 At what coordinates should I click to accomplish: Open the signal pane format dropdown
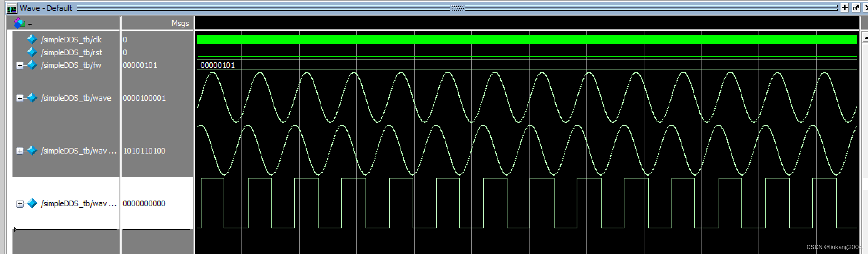point(30,25)
